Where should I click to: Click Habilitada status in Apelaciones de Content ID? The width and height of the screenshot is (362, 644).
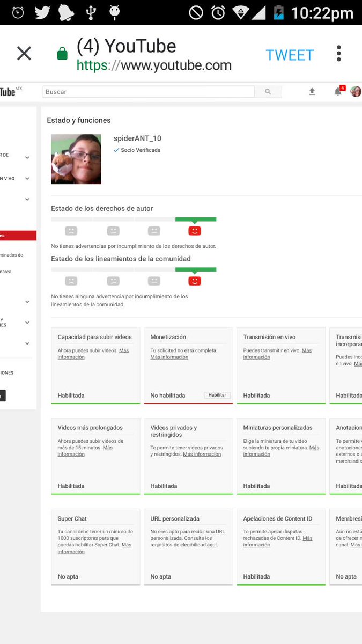tap(256, 577)
